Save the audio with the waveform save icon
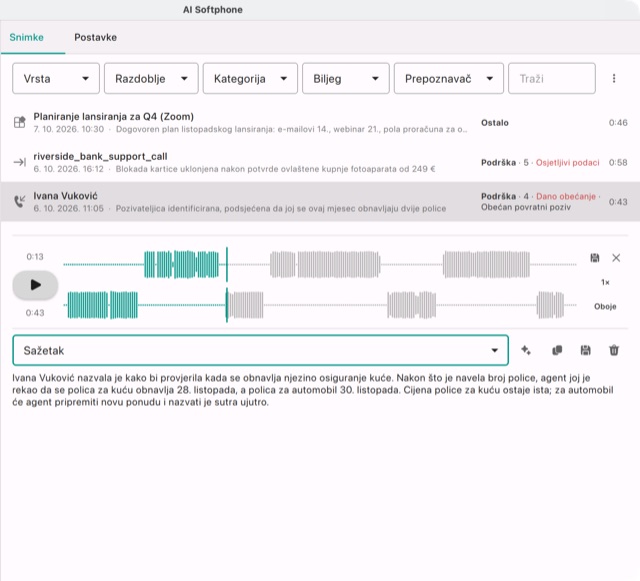 595,258
